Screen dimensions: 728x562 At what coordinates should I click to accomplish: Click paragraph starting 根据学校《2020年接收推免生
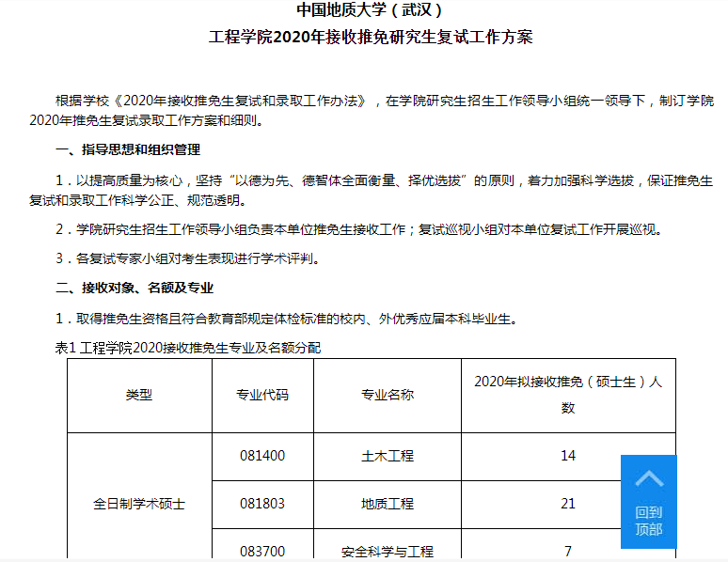point(372,111)
